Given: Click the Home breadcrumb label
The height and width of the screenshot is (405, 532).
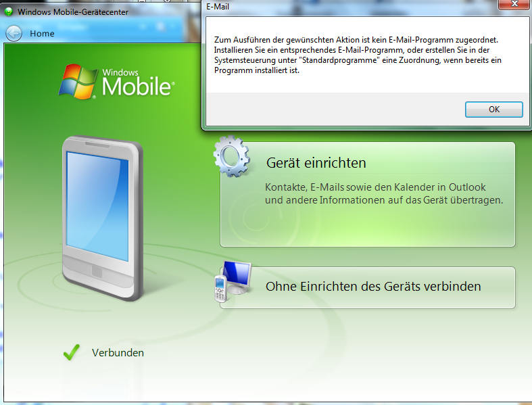Looking at the screenshot, I should click(42, 33).
